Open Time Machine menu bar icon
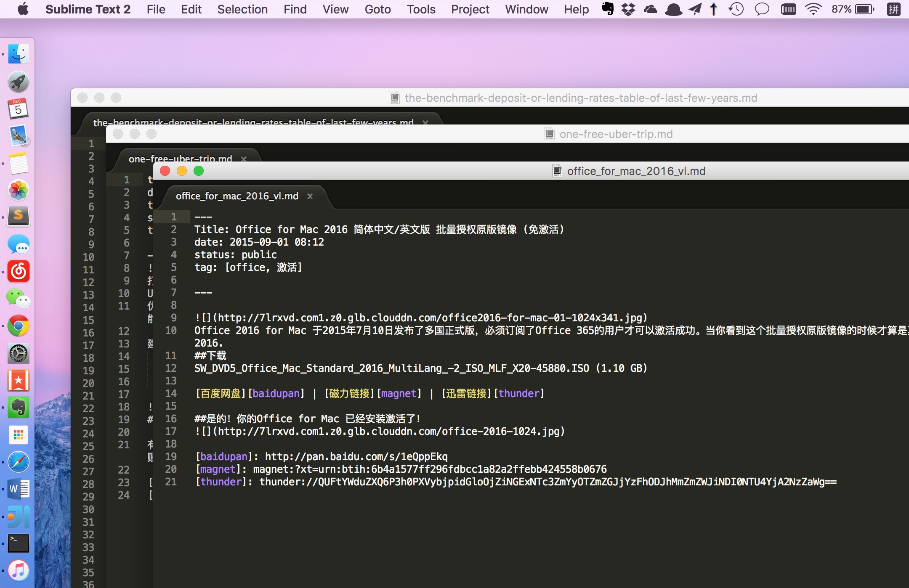 (736, 9)
